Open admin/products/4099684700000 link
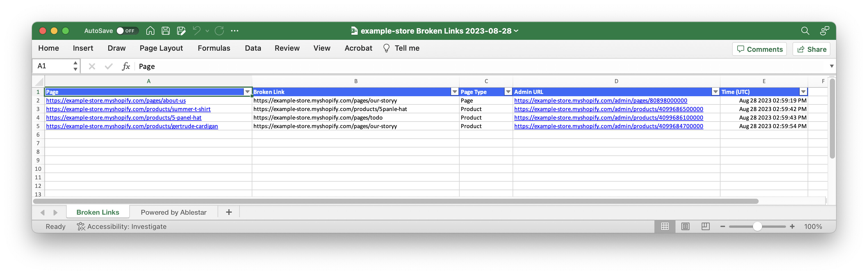The image size is (868, 275). (x=609, y=126)
